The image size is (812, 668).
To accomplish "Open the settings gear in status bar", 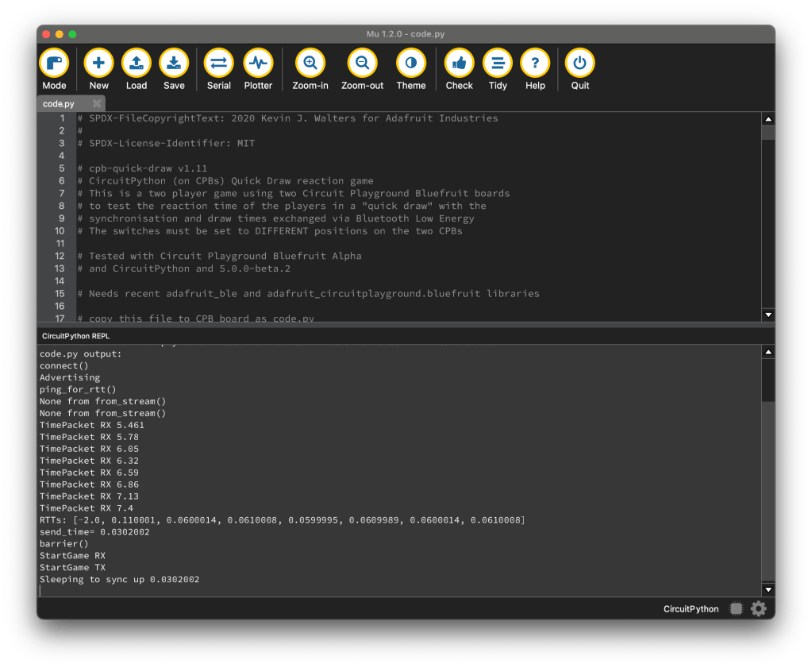I will tap(759, 608).
